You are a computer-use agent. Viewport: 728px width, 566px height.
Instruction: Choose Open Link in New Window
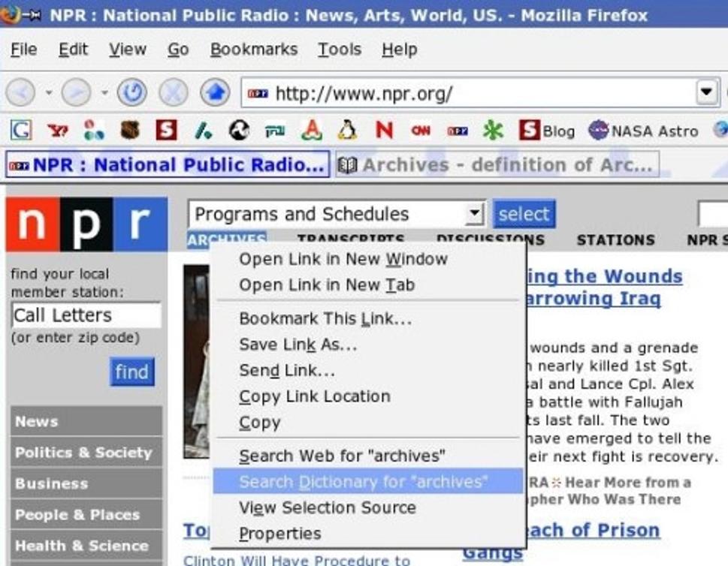point(369,259)
